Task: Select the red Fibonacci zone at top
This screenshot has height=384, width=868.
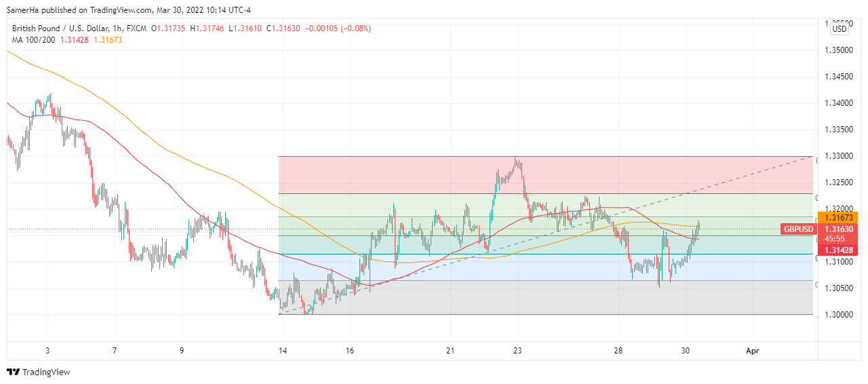Action: (x=545, y=175)
